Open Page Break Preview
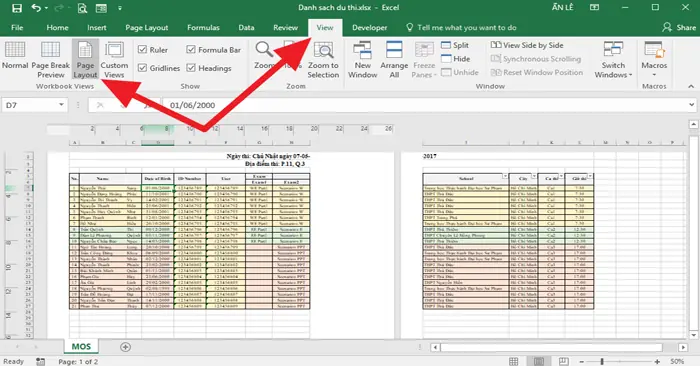 (50, 60)
